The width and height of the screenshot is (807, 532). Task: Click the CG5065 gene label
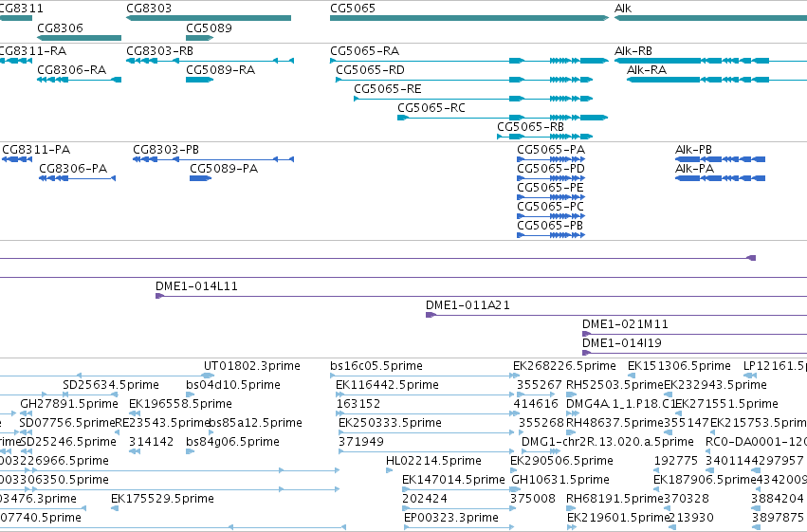coord(353,9)
